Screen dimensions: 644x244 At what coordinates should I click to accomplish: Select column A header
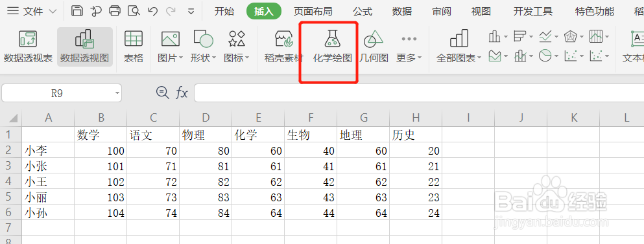(x=48, y=118)
